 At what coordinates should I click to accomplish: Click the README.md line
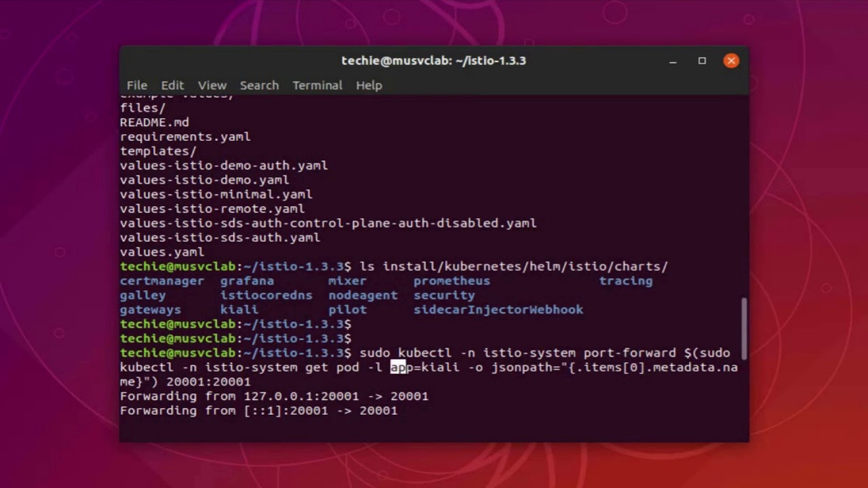(x=155, y=123)
